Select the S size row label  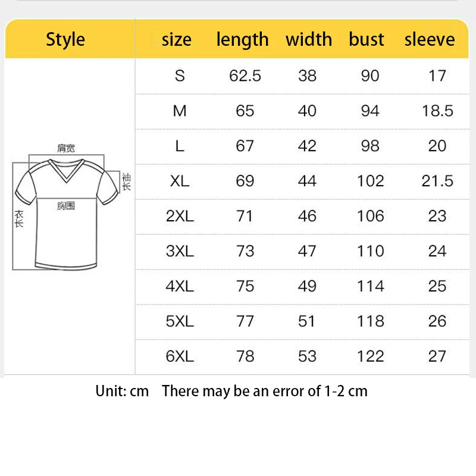pyautogui.click(x=180, y=76)
